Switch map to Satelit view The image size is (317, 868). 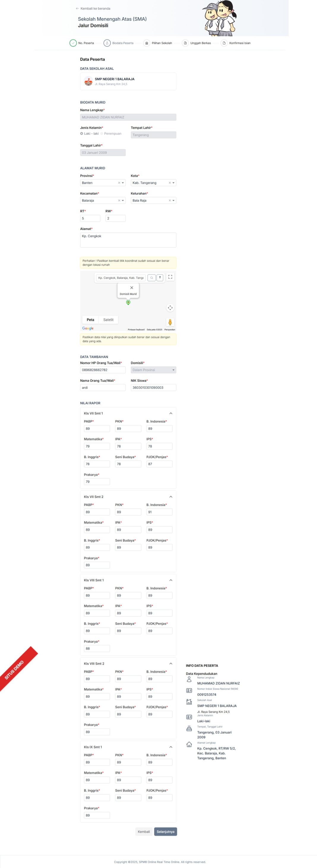coord(108,320)
